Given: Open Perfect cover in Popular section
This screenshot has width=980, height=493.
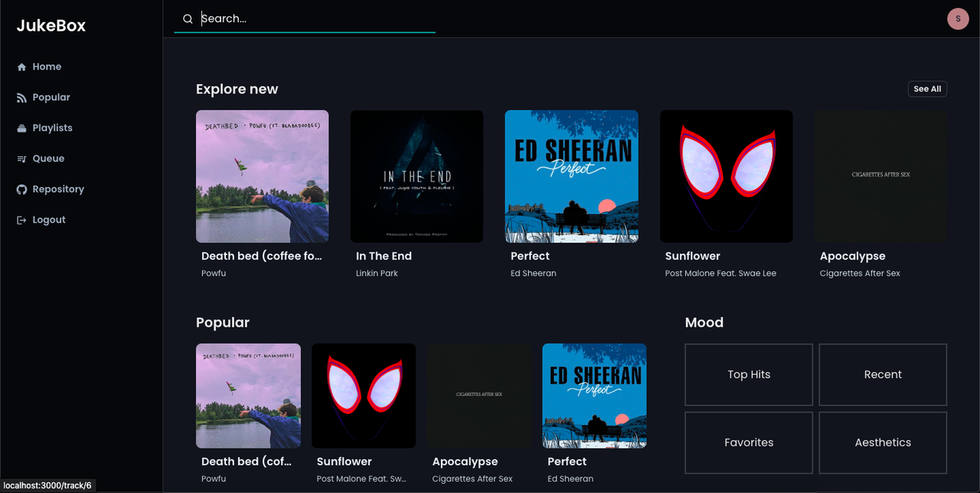Looking at the screenshot, I should click(594, 396).
